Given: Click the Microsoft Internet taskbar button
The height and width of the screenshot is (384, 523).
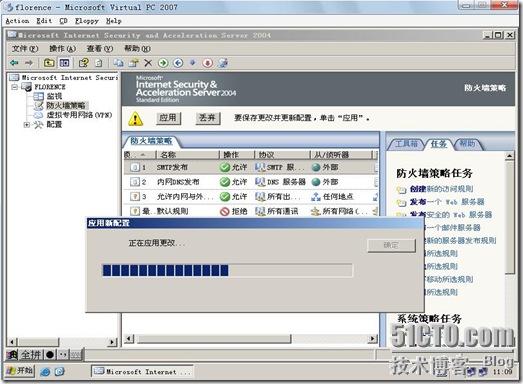Looking at the screenshot, I should click(142, 371).
